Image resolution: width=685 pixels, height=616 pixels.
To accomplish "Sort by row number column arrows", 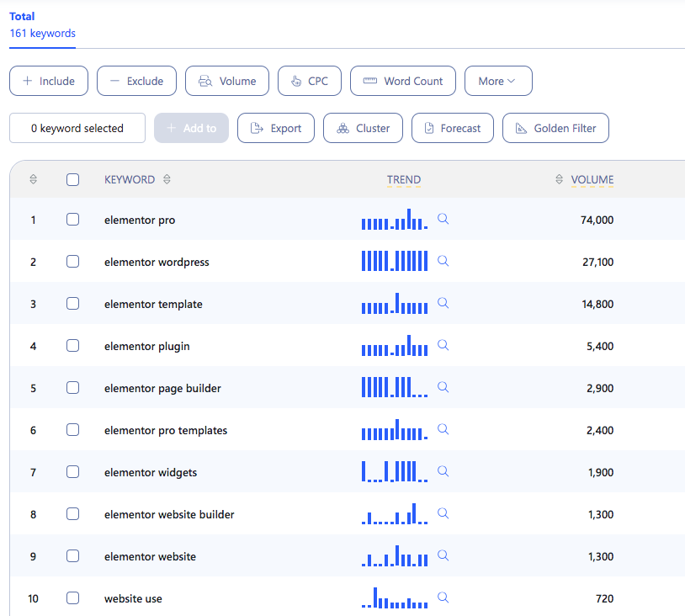I will tap(33, 179).
